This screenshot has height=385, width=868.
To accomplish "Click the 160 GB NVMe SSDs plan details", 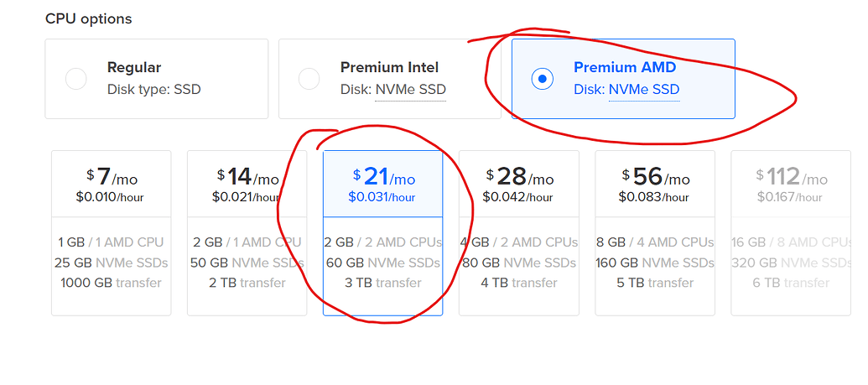I will [x=655, y=263].
